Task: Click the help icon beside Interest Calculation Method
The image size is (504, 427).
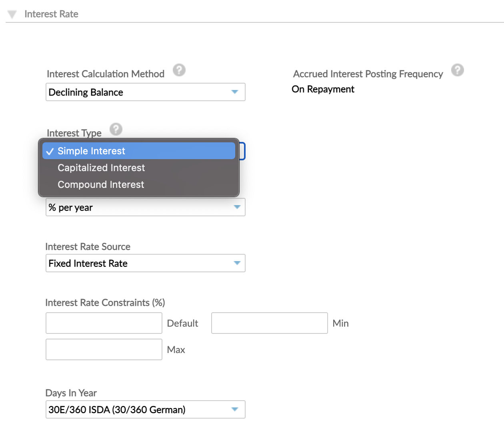Action: (x=179, y=70)
